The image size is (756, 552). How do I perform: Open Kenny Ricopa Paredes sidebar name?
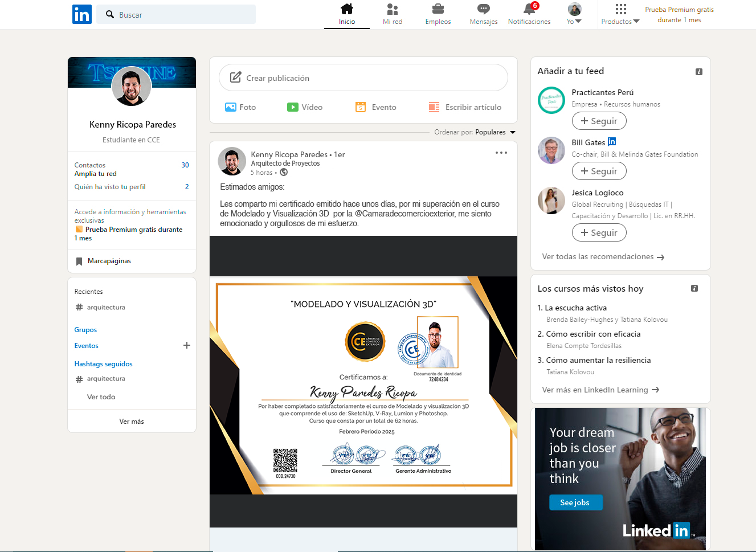pos(133,124)
